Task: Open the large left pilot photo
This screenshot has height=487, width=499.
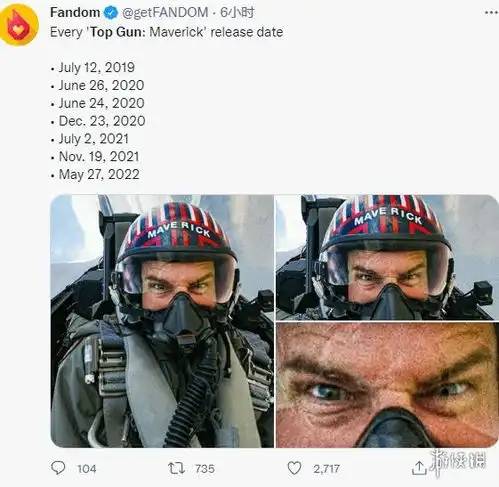Action: coord(162,321)
